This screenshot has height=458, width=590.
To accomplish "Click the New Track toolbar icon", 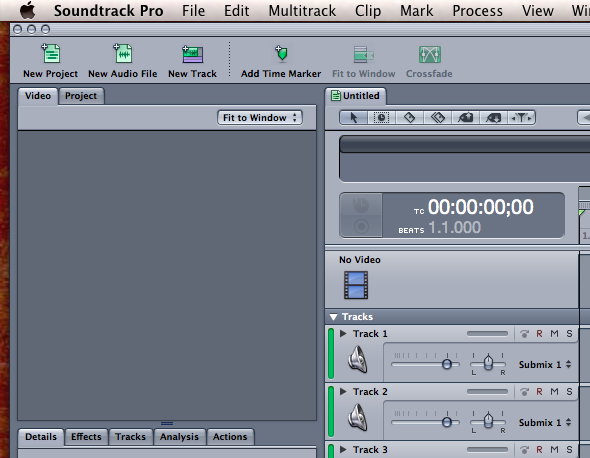I will [192, 54].
